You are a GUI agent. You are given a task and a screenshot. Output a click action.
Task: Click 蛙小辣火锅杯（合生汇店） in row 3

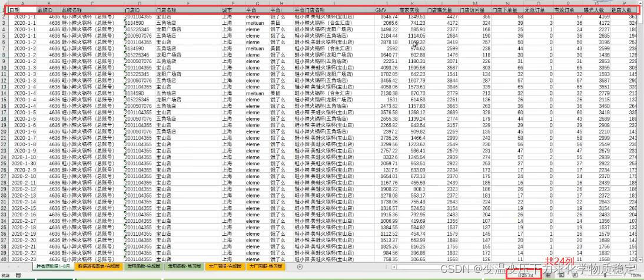pyautogui.click(x=334, y=22)
